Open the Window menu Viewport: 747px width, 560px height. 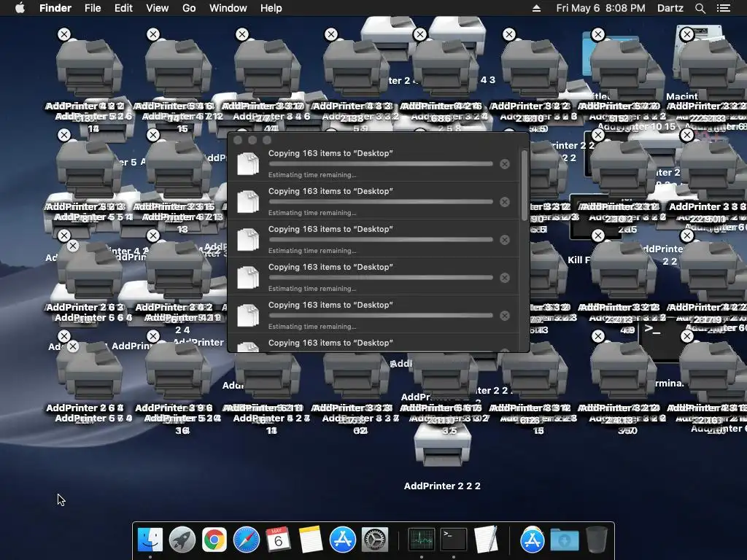[228, 8]
